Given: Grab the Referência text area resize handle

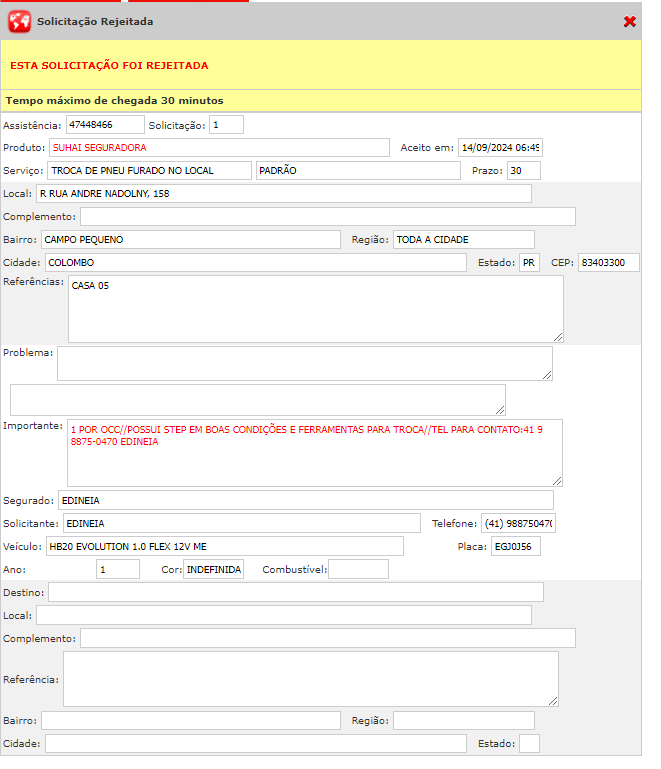Looking at the screenshot, I should pyautogui.click(x=553, y=701).
